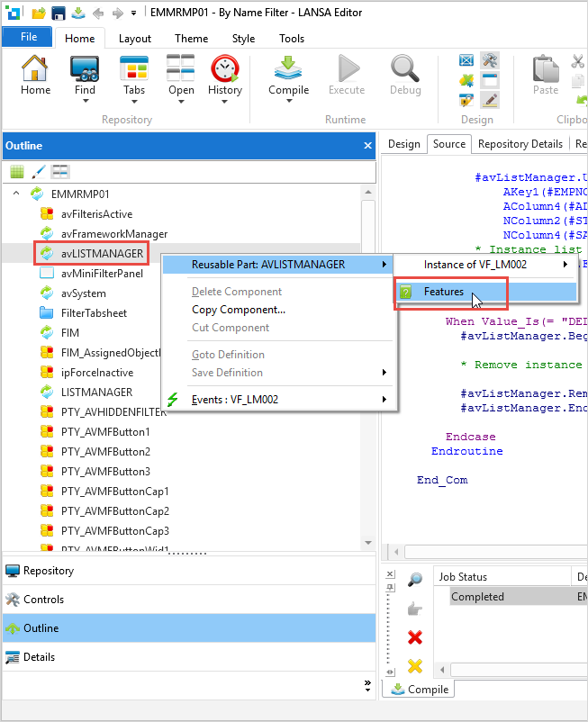Click the Job Status column header

point(502,576)
